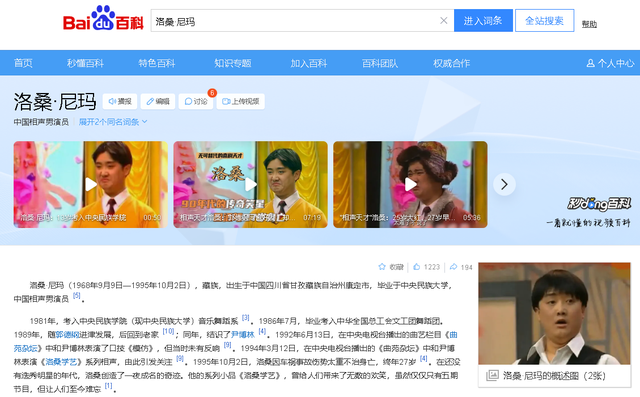
Task: Click the 全站搜索 button
Action: coord(544,20)
